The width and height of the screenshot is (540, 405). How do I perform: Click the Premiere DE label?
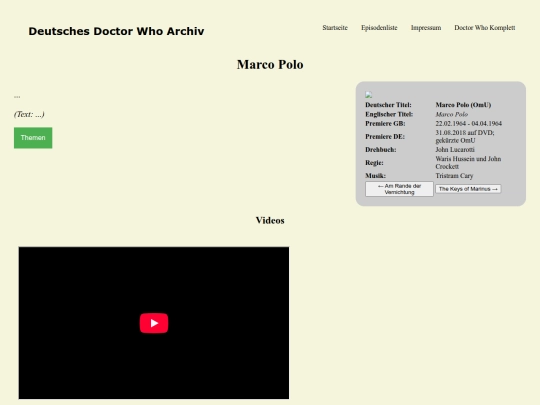[385, 136]
